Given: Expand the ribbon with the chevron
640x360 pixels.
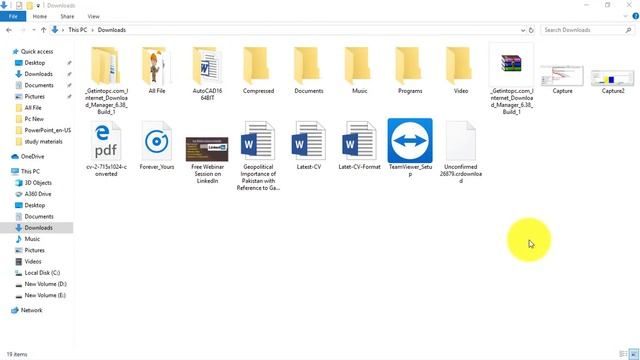Looking at the screenshot, I should 626,16.
